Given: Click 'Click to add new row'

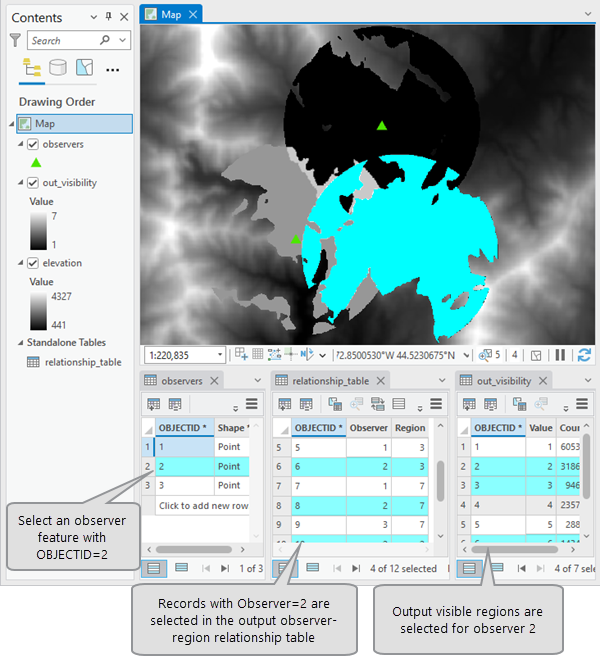Looking at the screenshot, I should click(198, 505).
